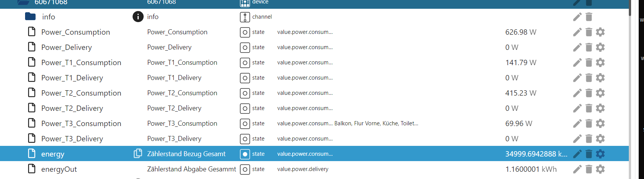644x179 pixels.
Task: Copy the energy state ID icon
Action: pyautogui.click(x=138, y=153)
